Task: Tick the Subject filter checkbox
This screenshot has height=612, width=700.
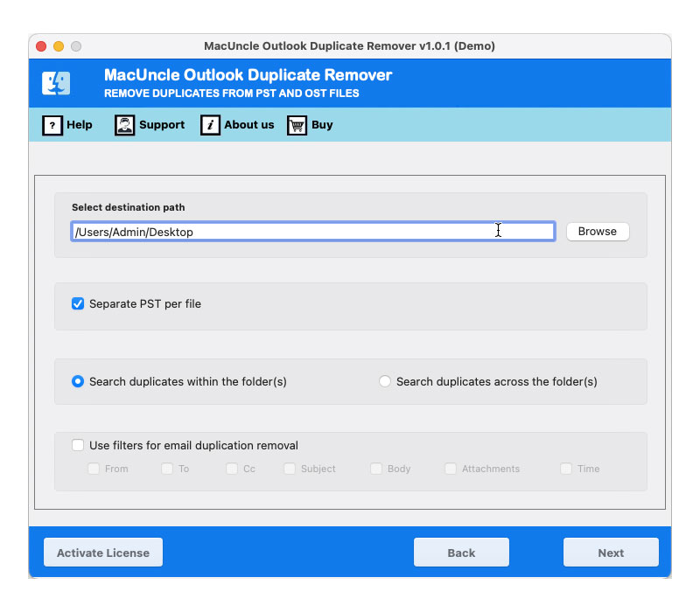Action: click(x=290, y=469)
